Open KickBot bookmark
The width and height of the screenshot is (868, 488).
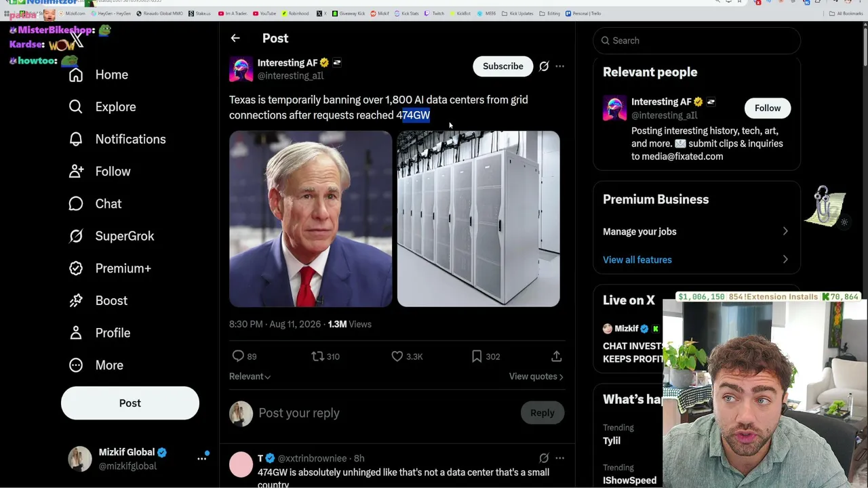460,14
